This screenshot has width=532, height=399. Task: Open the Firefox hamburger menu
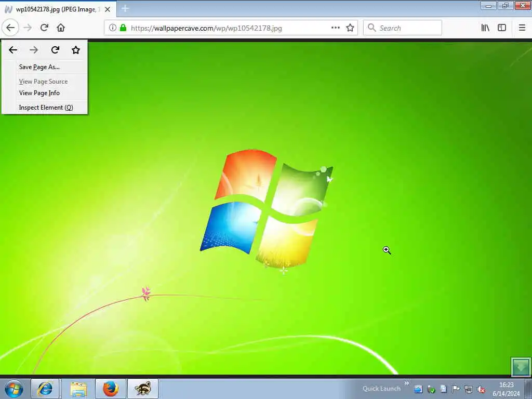tap(522, 28)
